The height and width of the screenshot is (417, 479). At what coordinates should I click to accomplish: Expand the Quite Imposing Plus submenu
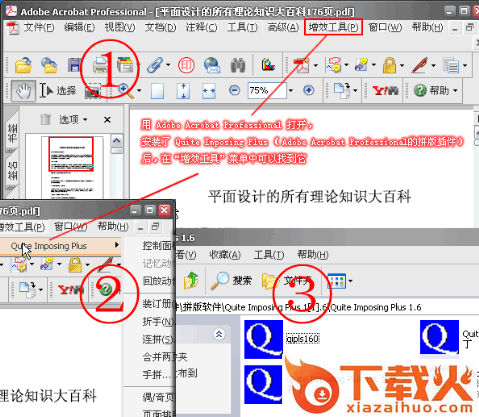117,245
